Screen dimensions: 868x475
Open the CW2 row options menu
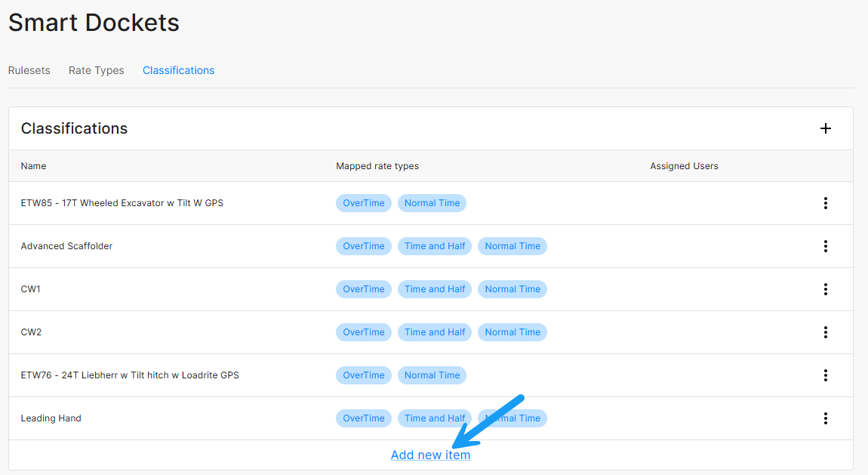[x=826, y=332]
